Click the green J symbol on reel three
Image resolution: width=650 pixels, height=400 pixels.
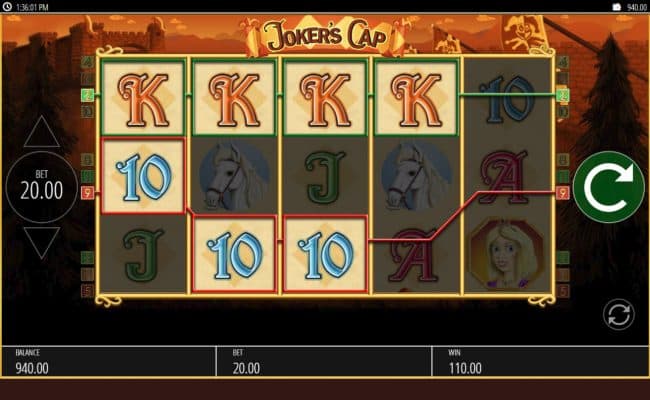point(325,177)
